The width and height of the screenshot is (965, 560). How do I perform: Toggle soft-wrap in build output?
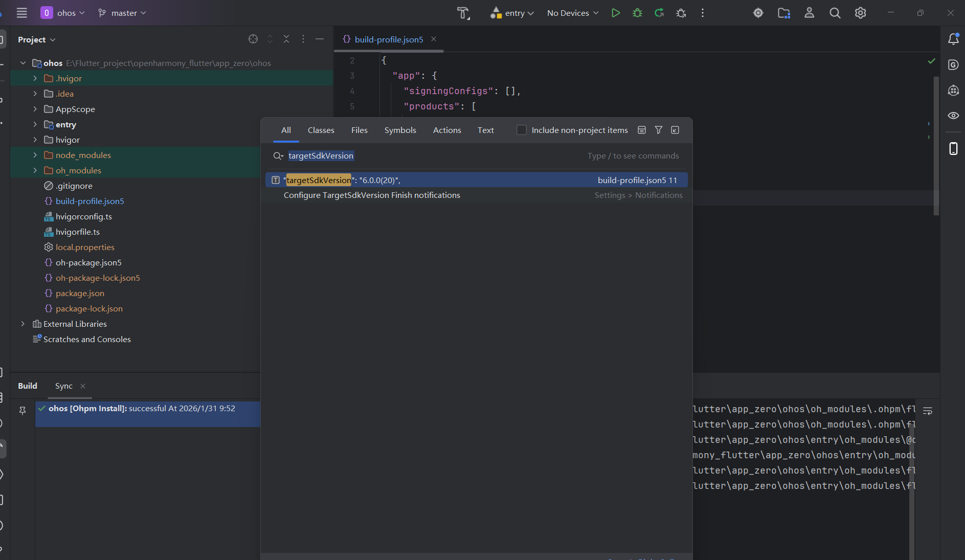pyautogui.click(x=928, y=411)
